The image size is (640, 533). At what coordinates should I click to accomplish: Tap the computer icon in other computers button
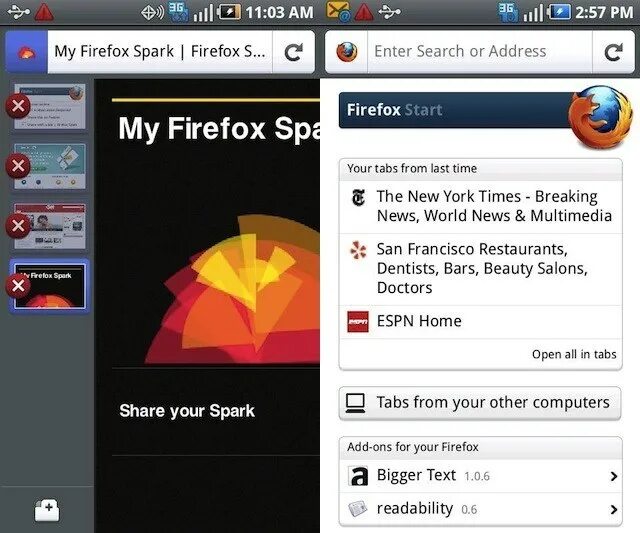[x=356, y=403]
